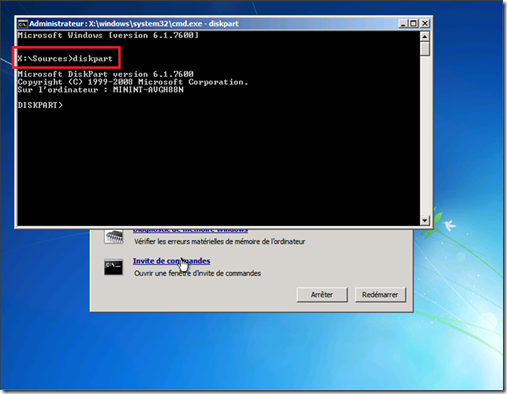
Task: Maximize the cmd.exe diskpart window
Action: [413, 24]
